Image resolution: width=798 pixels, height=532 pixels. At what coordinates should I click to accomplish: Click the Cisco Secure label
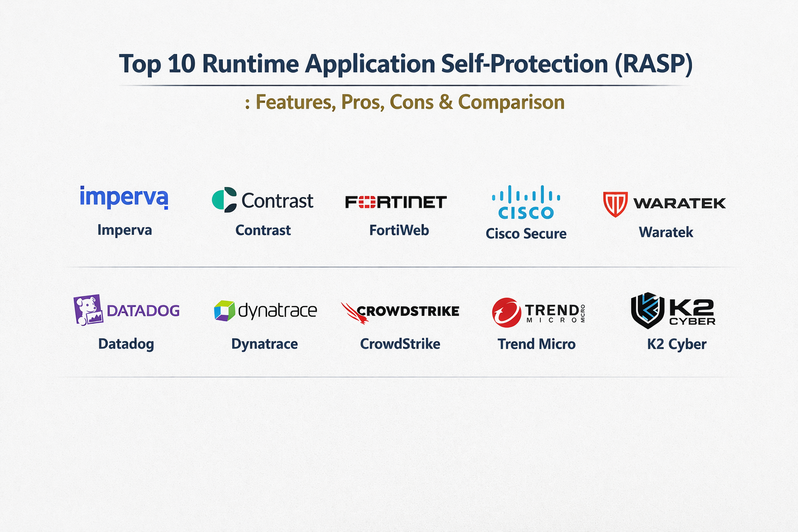(526, 234)
